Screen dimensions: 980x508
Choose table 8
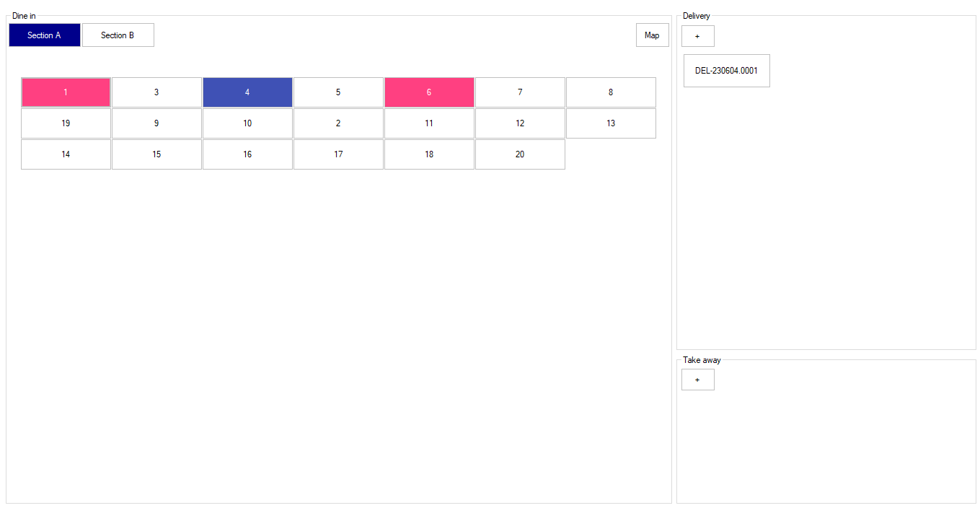tap(611, 92)
